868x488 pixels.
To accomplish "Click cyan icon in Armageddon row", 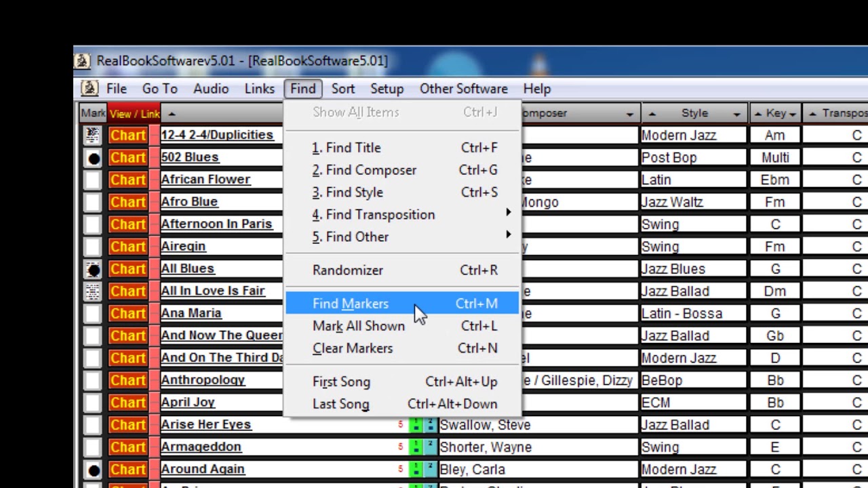I will click(x=431, y=447).
